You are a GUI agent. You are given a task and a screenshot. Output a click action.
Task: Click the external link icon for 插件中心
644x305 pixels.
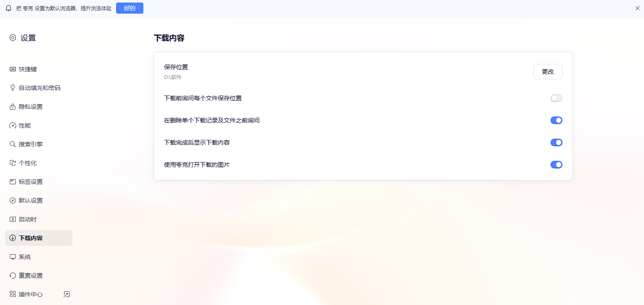coord(67,294)
